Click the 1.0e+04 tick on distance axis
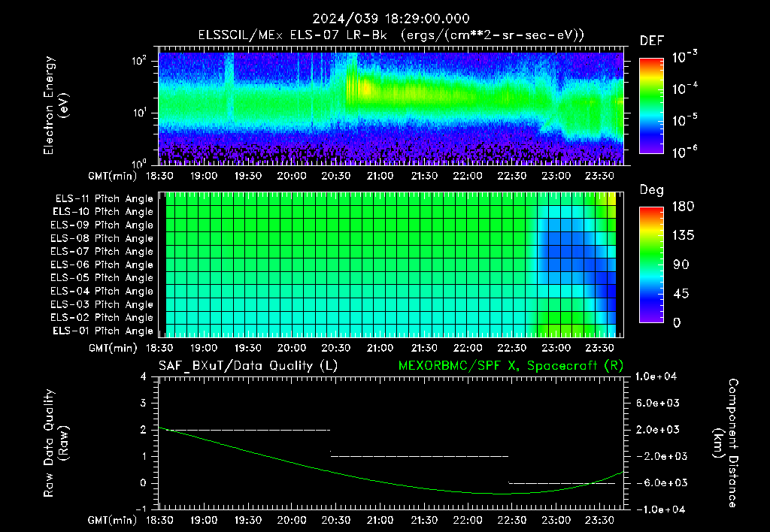 [656, 377]
